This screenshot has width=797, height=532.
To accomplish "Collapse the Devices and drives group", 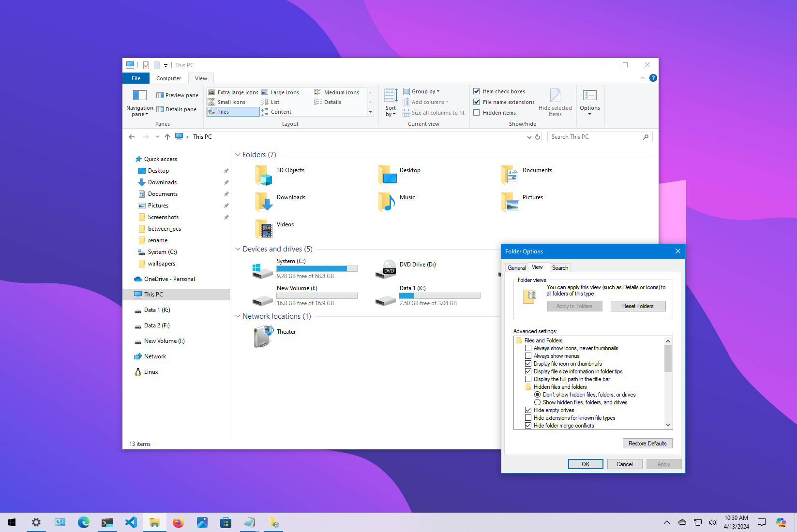I will pyautogui.click(x=238, y=249).
